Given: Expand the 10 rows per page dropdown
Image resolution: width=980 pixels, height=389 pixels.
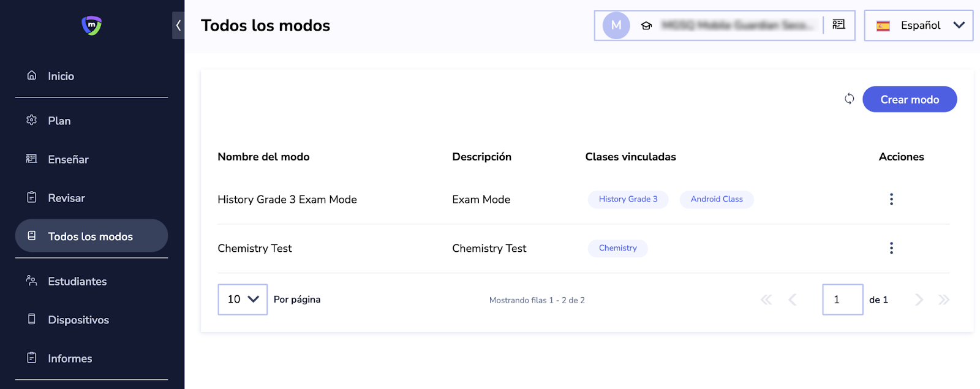Looking at the screenshot, I should tap(243, 300).
